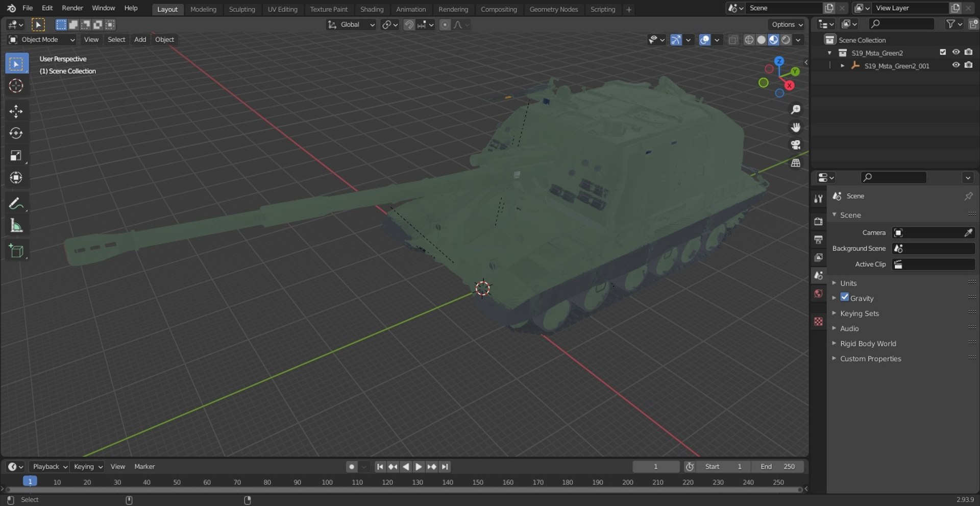The width and height of the screenshot is (980, 506).
Task: Select the Add Cube tool
Action: tap(16, 251)
